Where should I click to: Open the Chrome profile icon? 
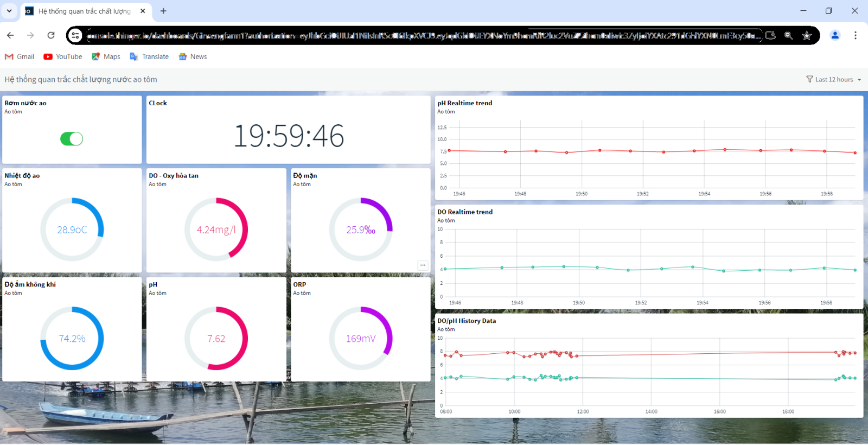(x=835, y=35)
